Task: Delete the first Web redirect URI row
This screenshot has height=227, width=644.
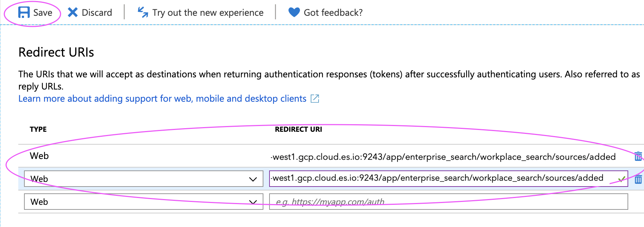Action: (x=638, y=156)
